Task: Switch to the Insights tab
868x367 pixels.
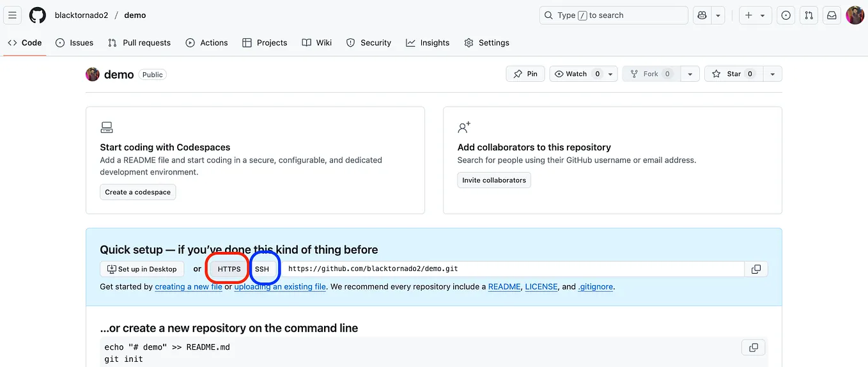Action: pyautogui.click(x=428, y=43)
